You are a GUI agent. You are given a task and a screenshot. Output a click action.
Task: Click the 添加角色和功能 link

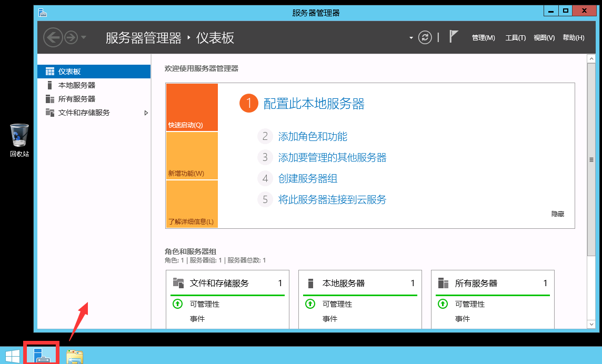tap(313, 136)
